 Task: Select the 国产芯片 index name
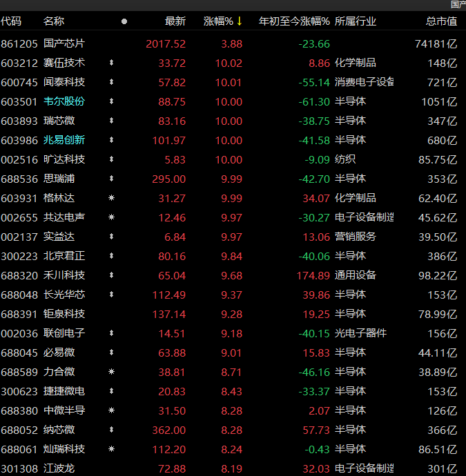click(x=64, y=43)
